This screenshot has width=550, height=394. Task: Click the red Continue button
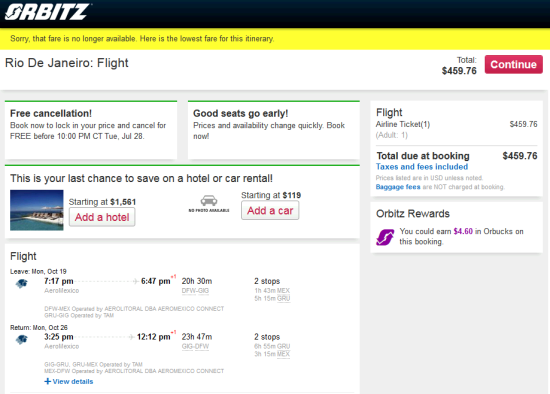click(514, 64)
